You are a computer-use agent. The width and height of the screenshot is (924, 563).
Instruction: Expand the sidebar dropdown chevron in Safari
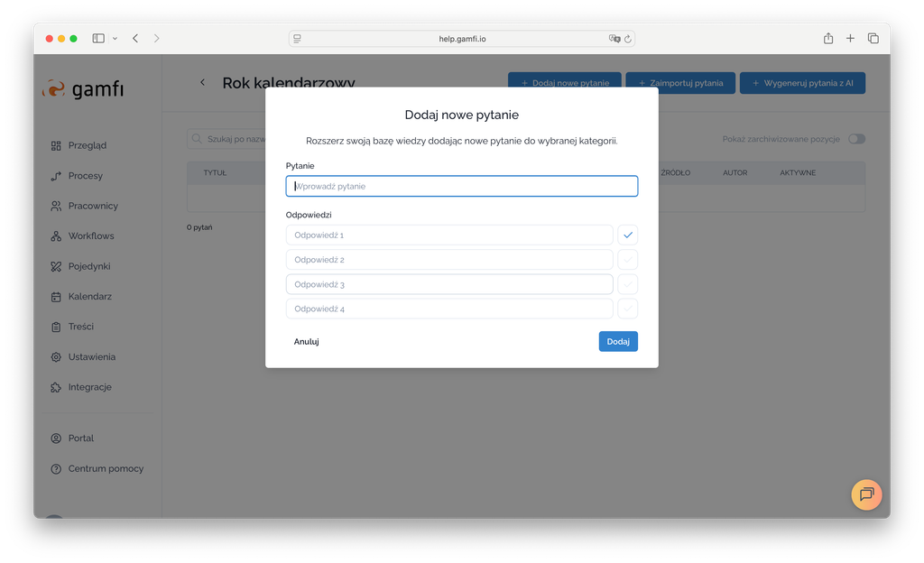[x=115, y=39]
